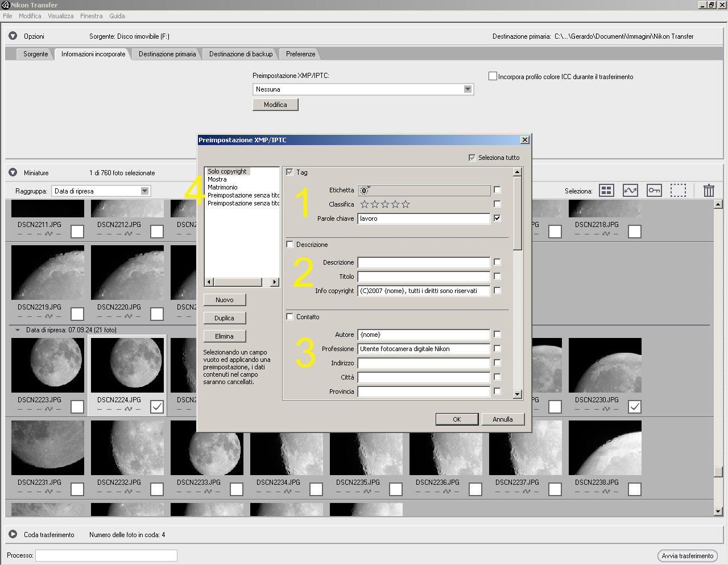Image resolution: width=728 pixels, height=565 pixels.
Task: Open the Destinazione primaria tab
Action: coord(167,54)
